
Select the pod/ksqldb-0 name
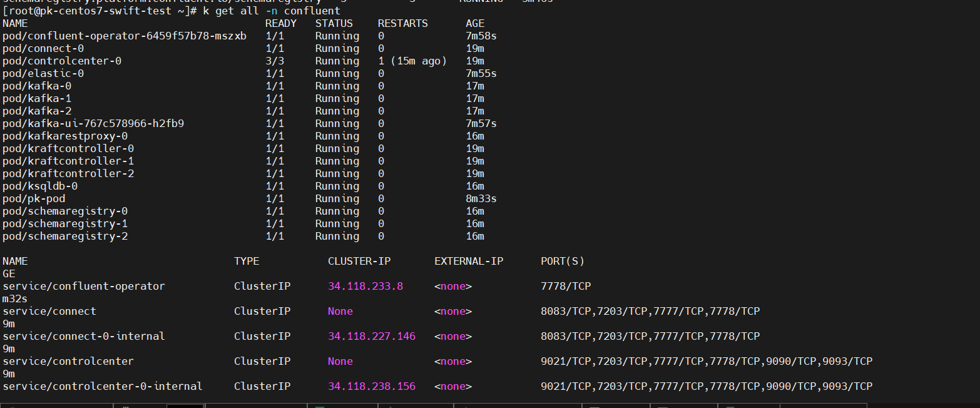coord(40,186)
